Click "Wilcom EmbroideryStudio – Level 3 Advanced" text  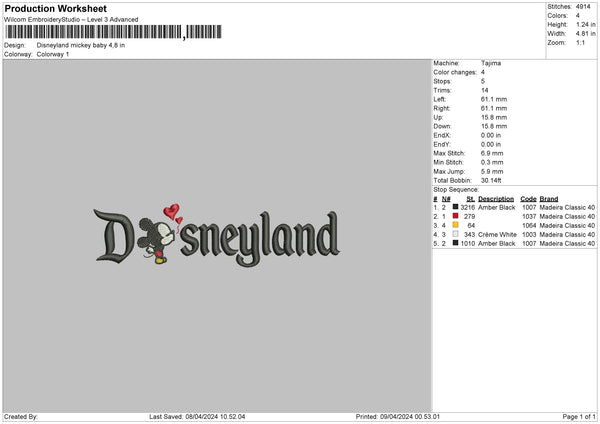pyautogui.click(x=71, y=20)
